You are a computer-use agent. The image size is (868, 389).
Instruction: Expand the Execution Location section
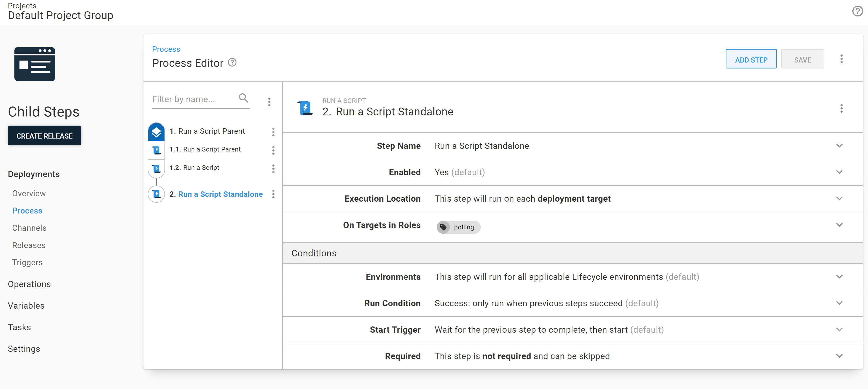tap(839, 198)
